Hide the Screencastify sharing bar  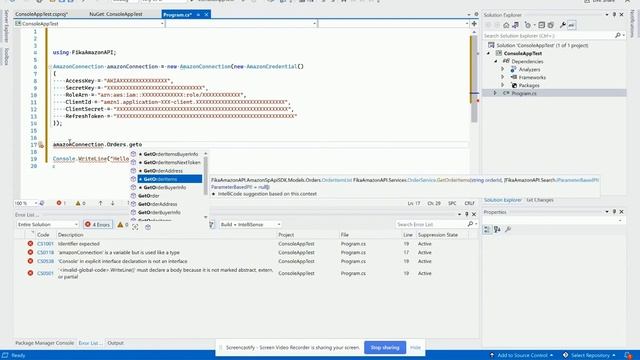click(x=416, y=348)
